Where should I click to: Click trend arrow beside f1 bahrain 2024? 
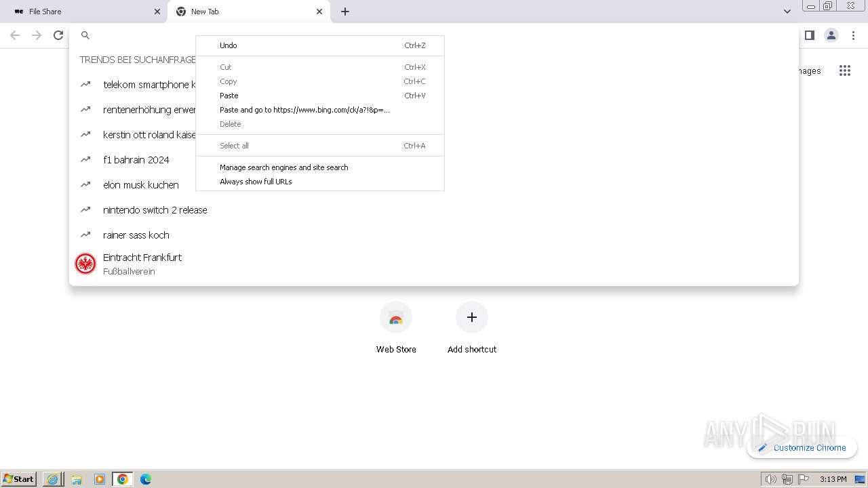click(x=85, y=159)
